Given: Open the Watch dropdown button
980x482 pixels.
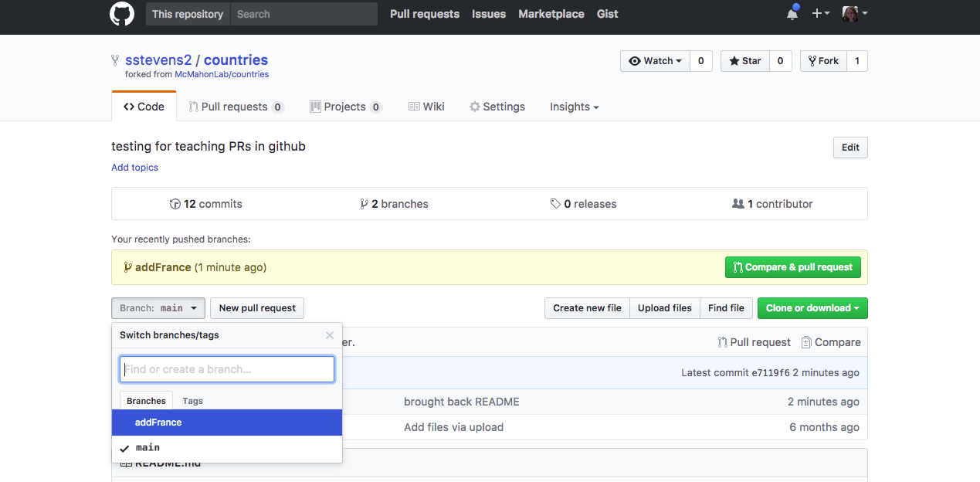Looking at the screenshot, I should tap(655, 61).
